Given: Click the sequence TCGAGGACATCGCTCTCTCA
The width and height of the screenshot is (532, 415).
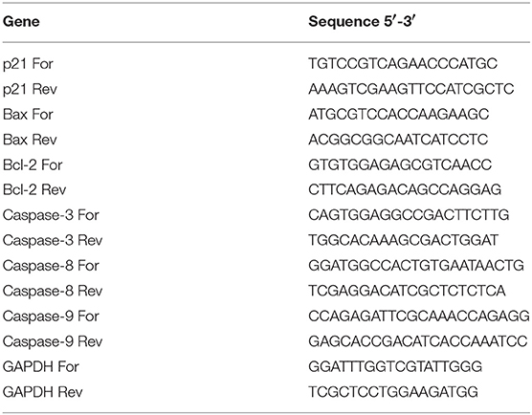Looking at the screenshot, I should click(x=407, y=291).
